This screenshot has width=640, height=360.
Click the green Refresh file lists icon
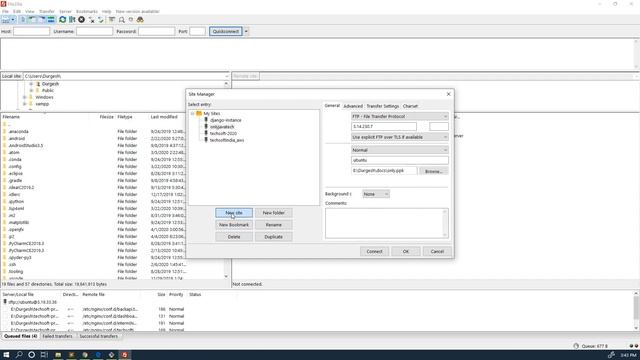point(62,20)
